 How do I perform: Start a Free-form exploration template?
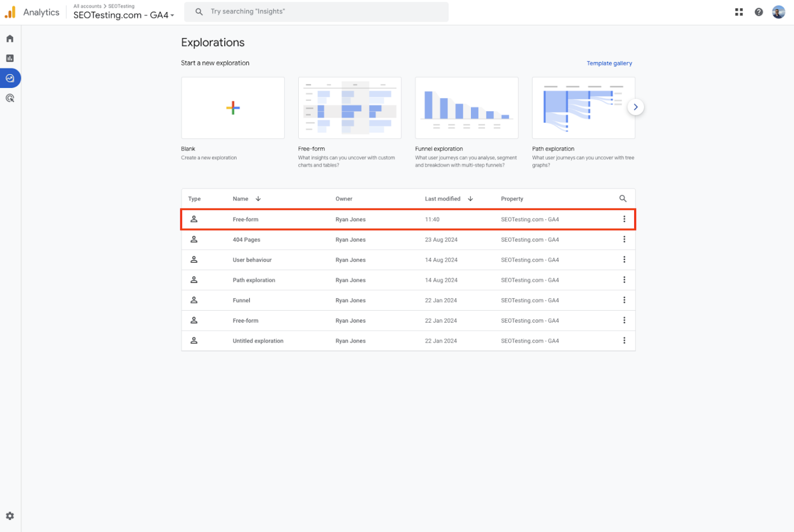[349, 108]
